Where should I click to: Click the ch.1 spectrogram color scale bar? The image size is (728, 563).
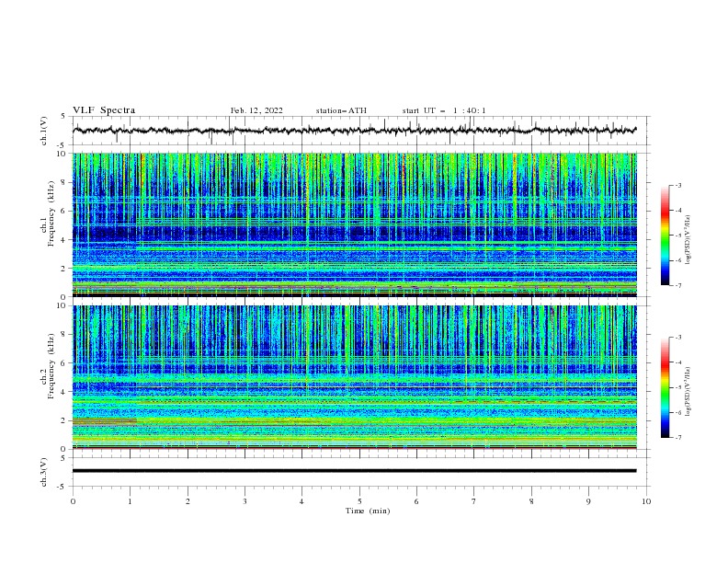coord(665,236)
